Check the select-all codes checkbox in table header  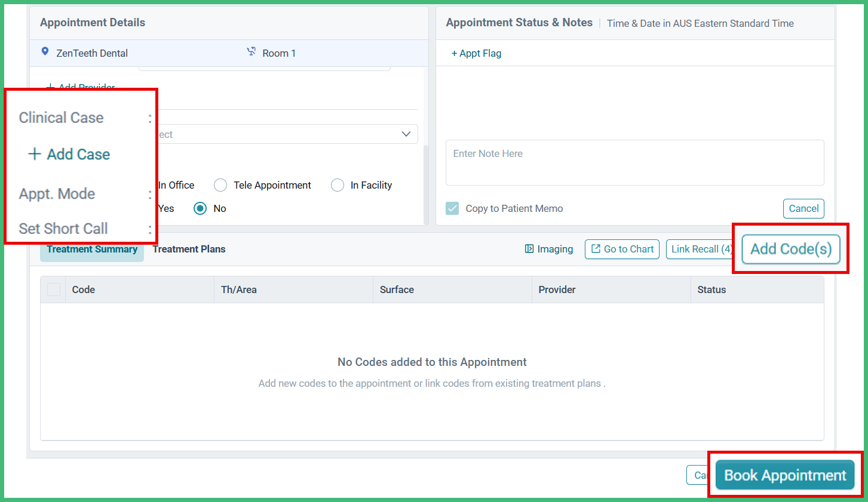(54, 290)
